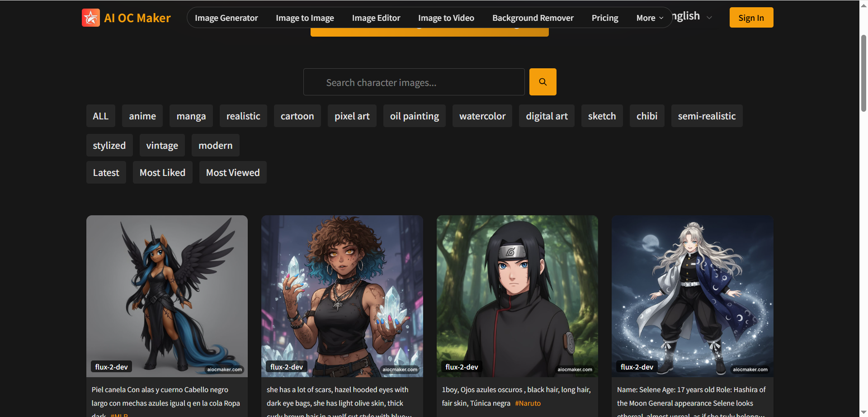
Task: Switch to the Most Viewed sorting tab
Action: (x=232, y=172)
